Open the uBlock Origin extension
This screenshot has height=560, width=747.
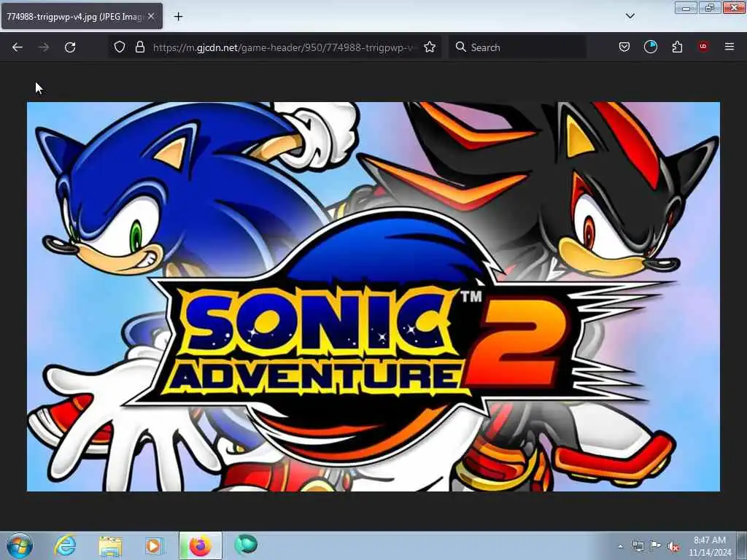pos(703,47)
